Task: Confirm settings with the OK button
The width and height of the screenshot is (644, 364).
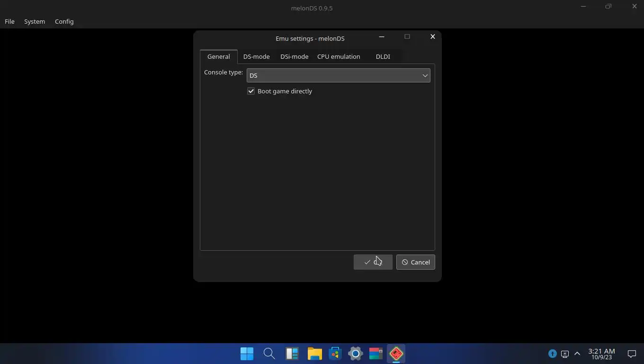Action: (373, 262)
